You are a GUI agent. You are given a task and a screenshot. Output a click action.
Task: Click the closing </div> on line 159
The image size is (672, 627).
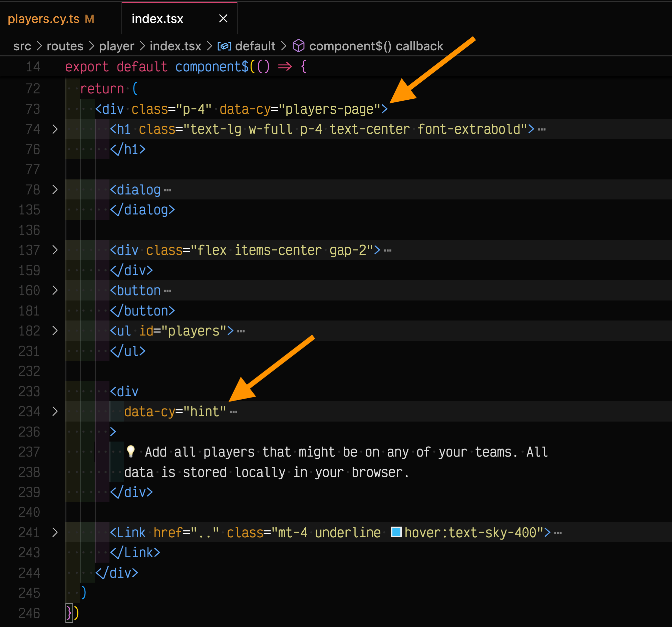[131, 270]
